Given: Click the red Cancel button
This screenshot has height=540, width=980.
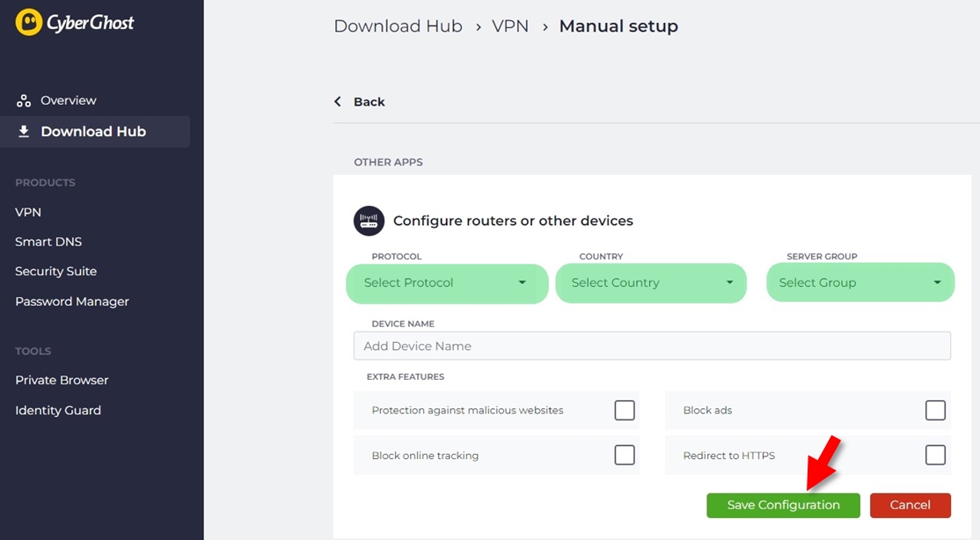Looking at the screenshot, I should (x=910, y=505).
